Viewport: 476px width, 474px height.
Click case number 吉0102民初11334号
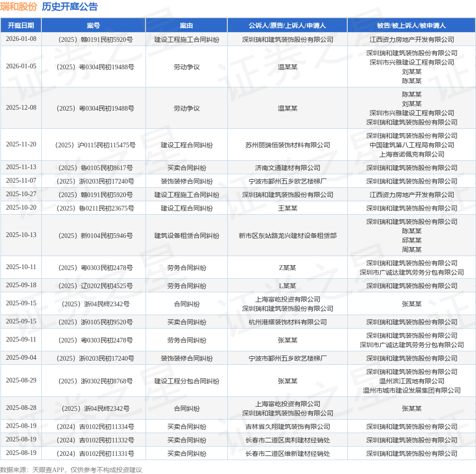[x=95, y=427]
